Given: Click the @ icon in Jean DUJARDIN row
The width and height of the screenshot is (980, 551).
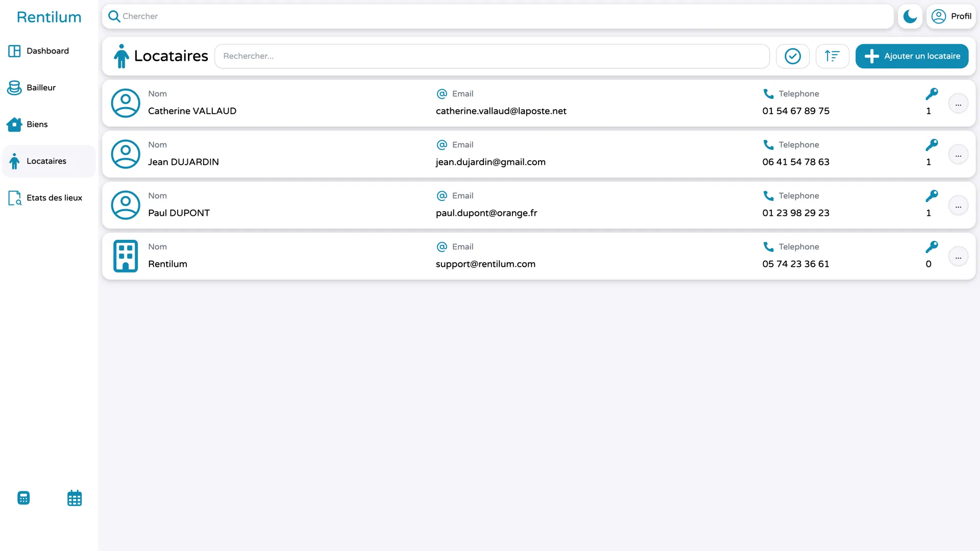Looking at the screenshot, I should 442,145.
